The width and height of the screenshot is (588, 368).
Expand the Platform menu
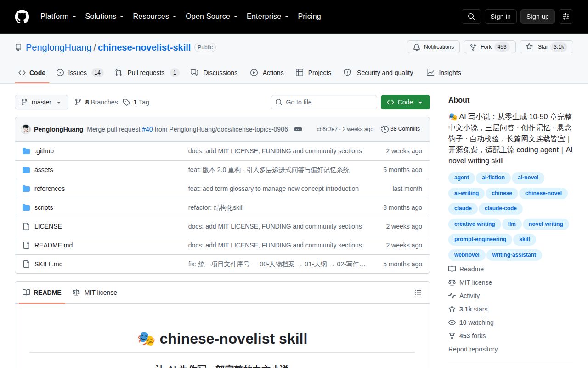pos(58,17)
